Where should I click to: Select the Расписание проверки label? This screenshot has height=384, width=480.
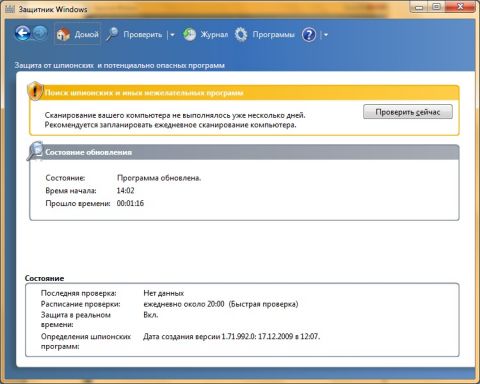coord(80,304)
